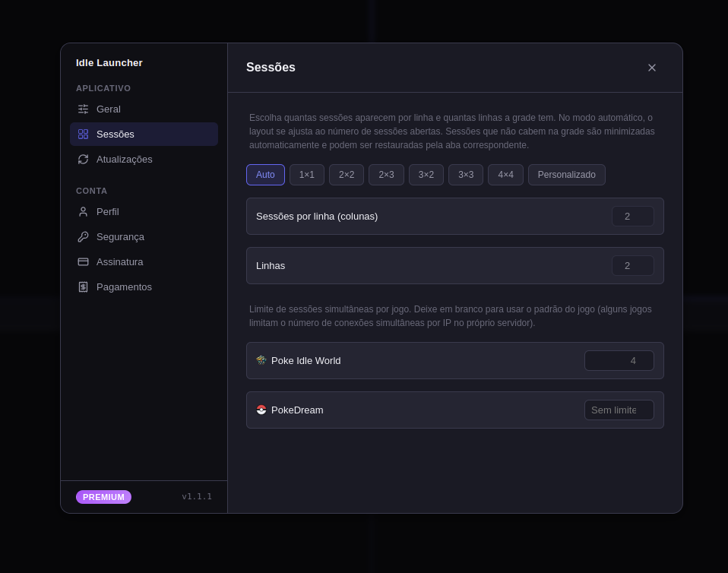Close the settings dialog with X
Image resolution: width=728 pixels, height=573 pixels.
coord(652,68)
